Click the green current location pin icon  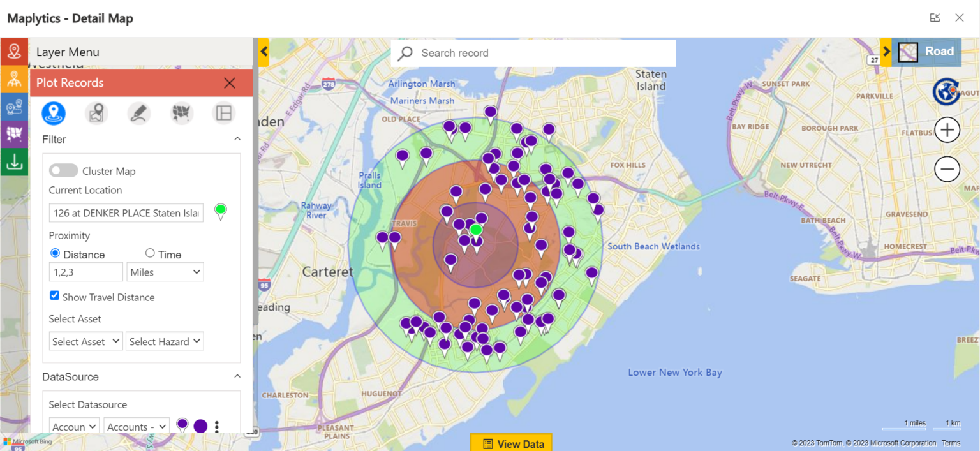pyautogui.click(x=220, y=211)
